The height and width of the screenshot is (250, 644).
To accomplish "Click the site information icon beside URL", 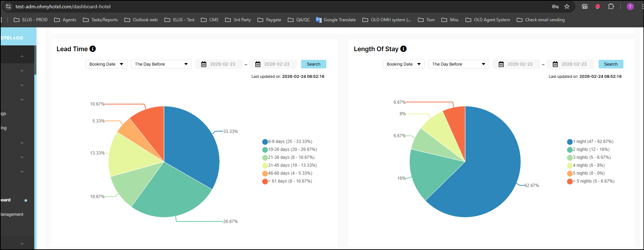I will 8,6.
